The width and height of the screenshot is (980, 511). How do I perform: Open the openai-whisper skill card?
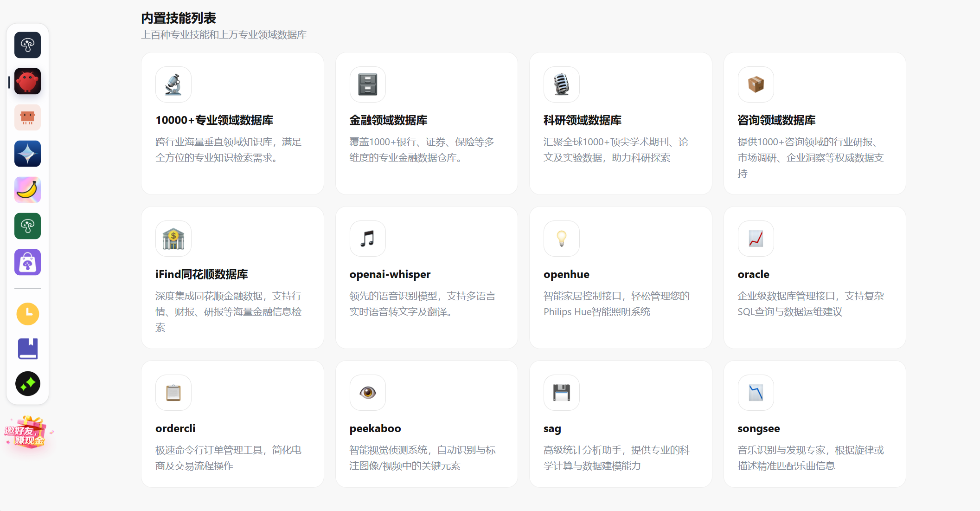pos(426,277)
